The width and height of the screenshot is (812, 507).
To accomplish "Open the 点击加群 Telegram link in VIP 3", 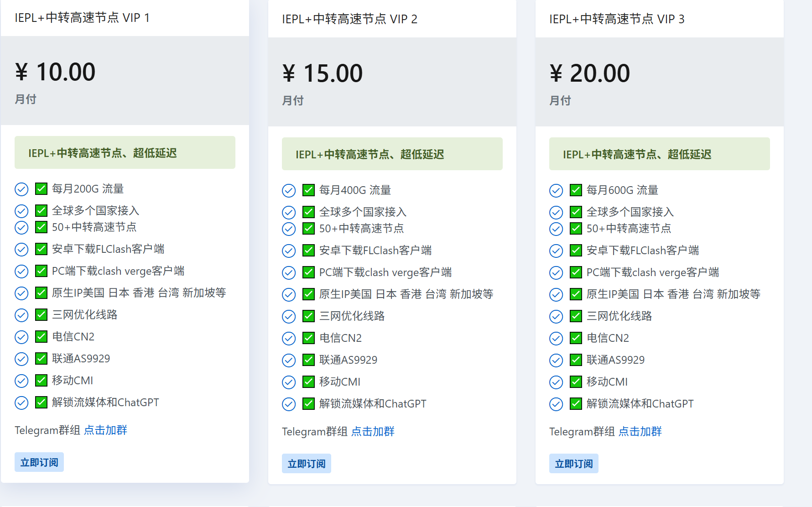I will click(x=640, y=431).
